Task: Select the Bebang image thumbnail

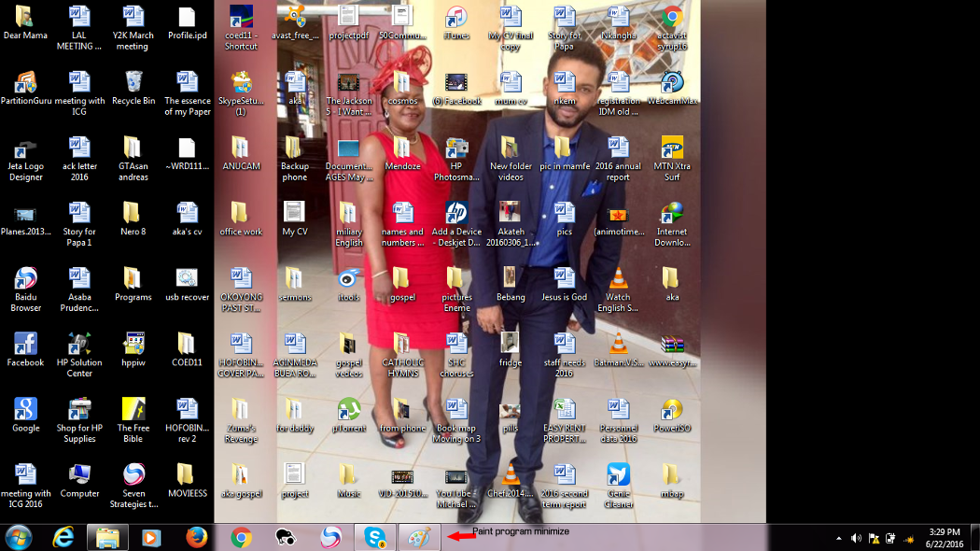Action: click(x=511, y=285)
